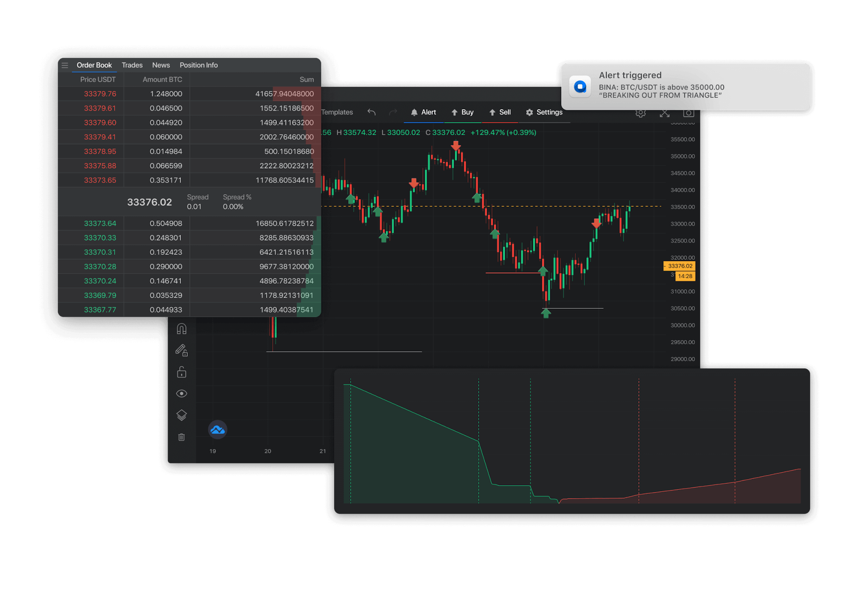Screen dimensions: 868x608
Task: Select the ask price 33375.88
Action: coord(100,165)
